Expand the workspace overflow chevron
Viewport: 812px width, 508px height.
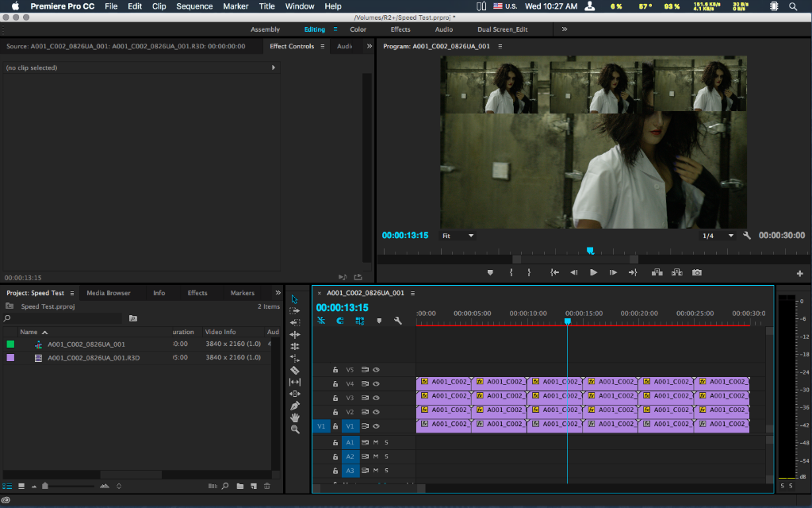click(565, 29)
